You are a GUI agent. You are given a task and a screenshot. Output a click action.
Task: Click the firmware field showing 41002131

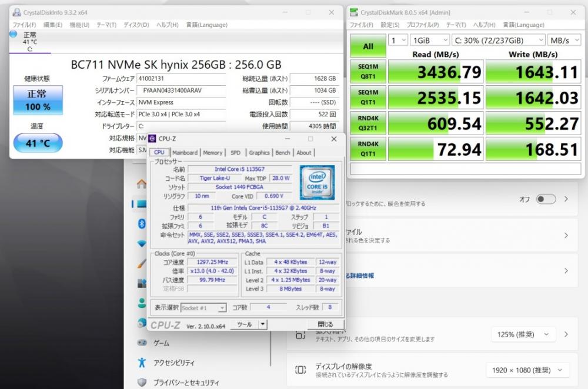[x=181, y=78]
